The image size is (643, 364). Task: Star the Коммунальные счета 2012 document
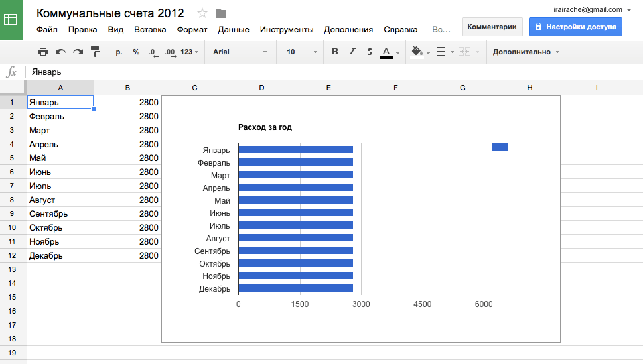202,13
